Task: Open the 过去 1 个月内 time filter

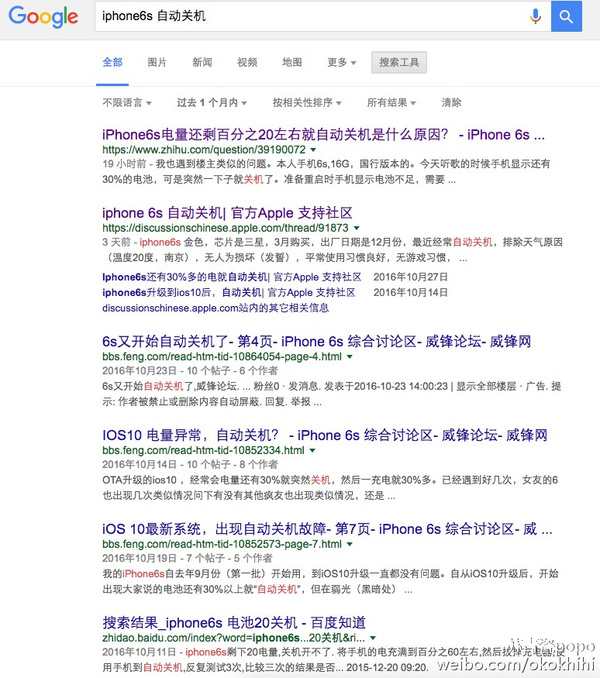Action: tap(212, 102)
